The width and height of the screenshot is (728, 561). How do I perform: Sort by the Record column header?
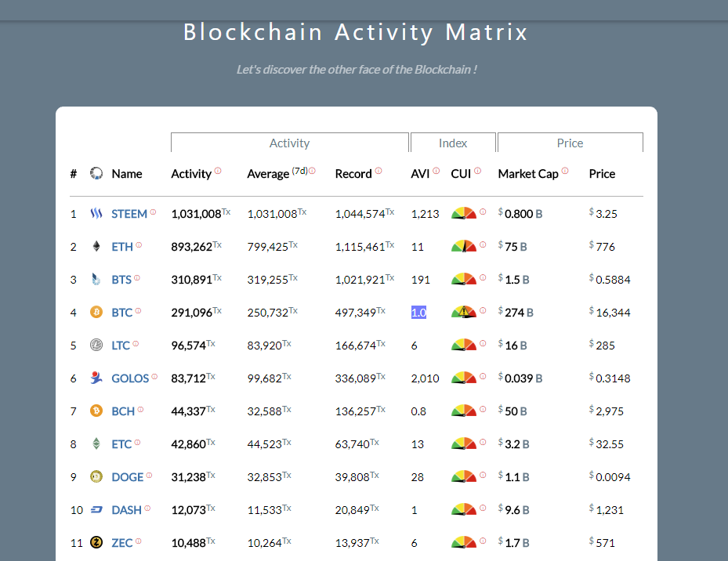[353, 174]
